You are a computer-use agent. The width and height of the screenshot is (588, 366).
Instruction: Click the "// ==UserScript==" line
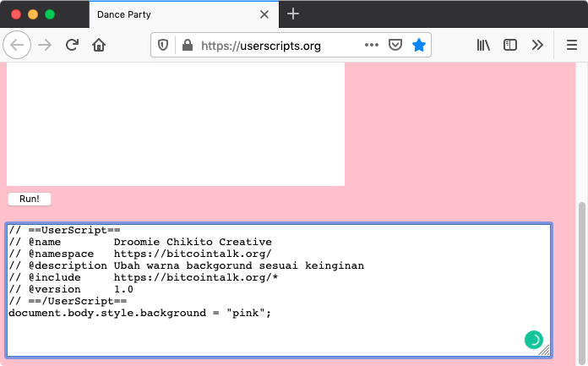[x=64, y=230]
